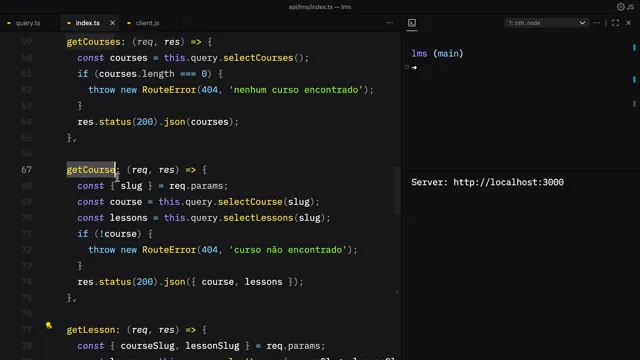Open editor more actions ellipsis menu
This screenshot has width=640, height=360.
pos(389,23)
